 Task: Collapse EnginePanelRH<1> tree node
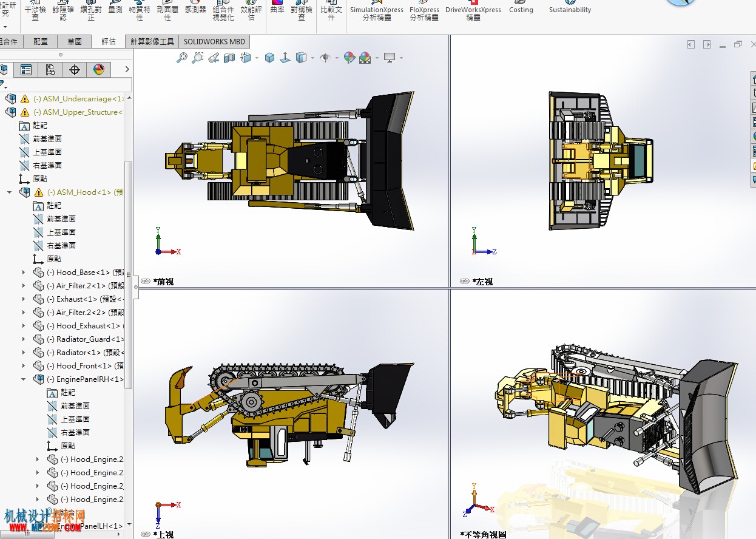pos(24,379)
